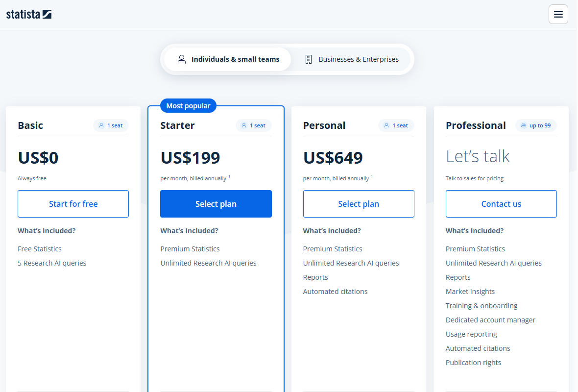Switch to Individuals & small teams tab

228,59
